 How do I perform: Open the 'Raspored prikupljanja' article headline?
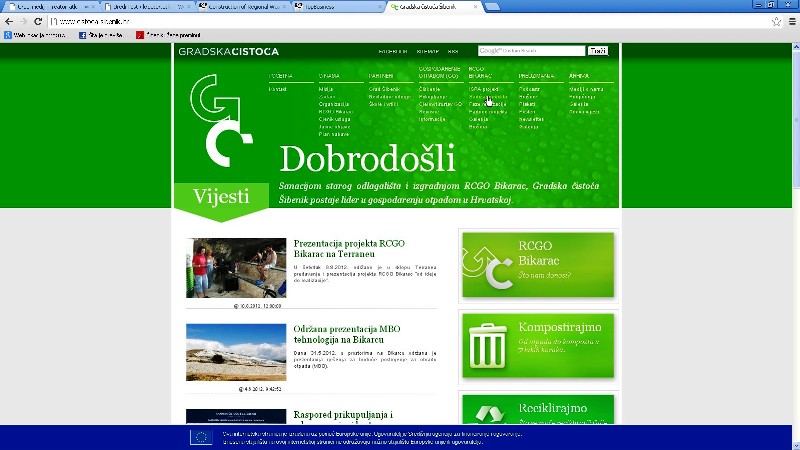tap(343, 415)
